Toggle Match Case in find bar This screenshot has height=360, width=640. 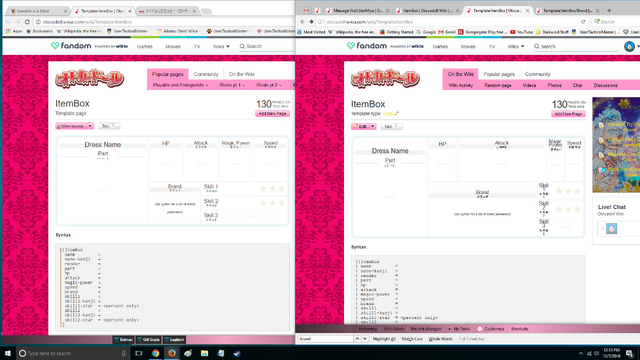coord(412,339)
